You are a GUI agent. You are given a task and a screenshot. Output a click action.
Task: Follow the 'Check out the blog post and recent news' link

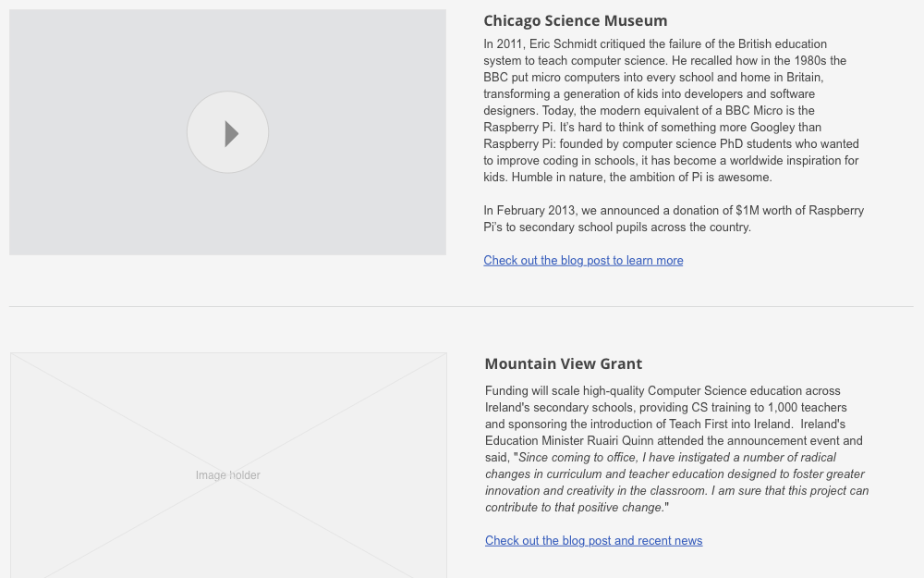(x=593, y=540)
